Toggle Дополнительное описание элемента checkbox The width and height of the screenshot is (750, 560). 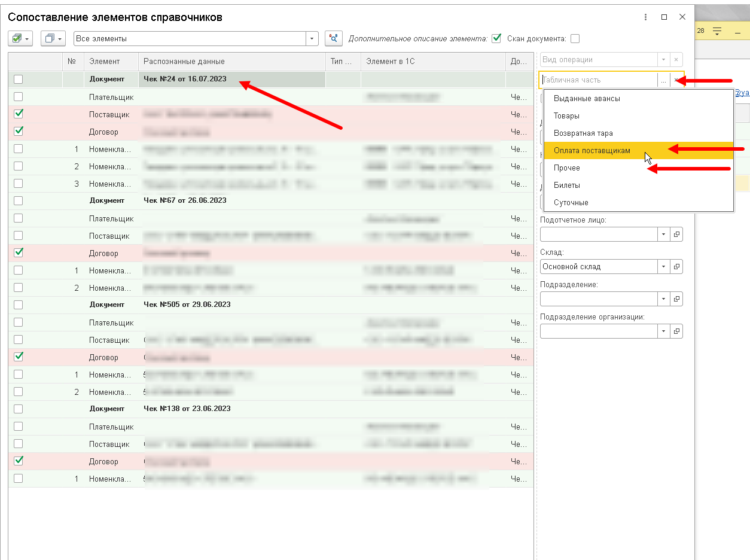click(496, 38)
